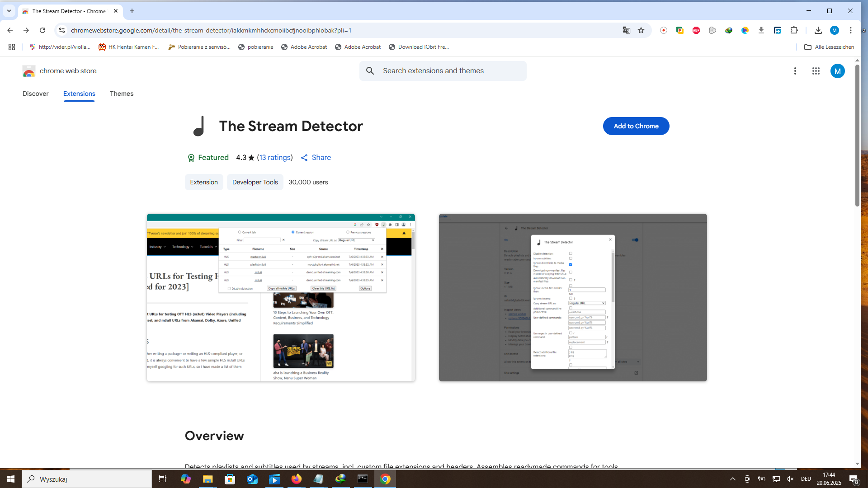Image resolution: width=868 pixels, height=488 pixels.
Task: Click the bookmark star icon in address bar
Action: (641, 30)
